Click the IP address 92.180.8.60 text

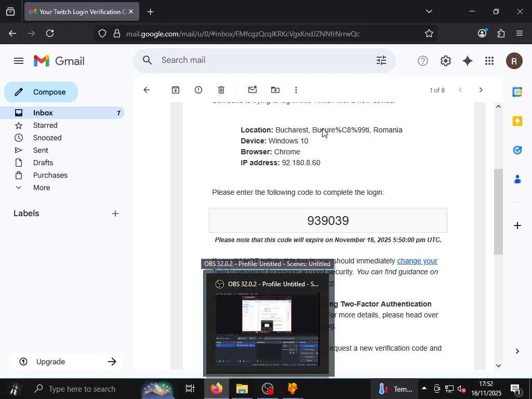point(301,163)
